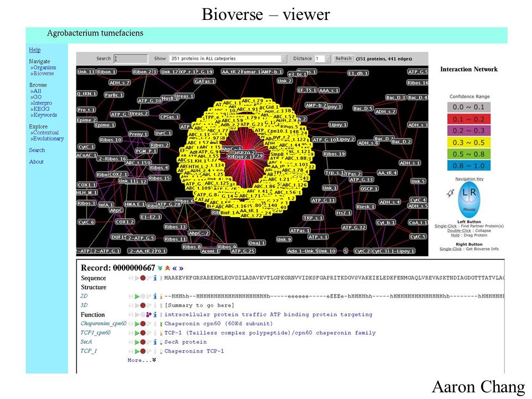The image size is (532, 399).
Task: Open the blue info icon in the Sequence row
Action: pos(155,278)
